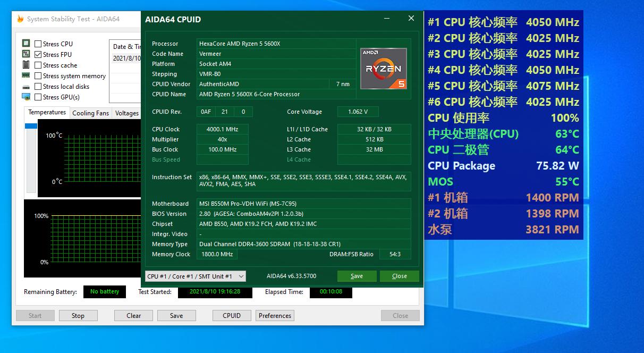
Task: Click the monitor icon beside Stress GPU(s)
Action: click(x=26, y=97)
